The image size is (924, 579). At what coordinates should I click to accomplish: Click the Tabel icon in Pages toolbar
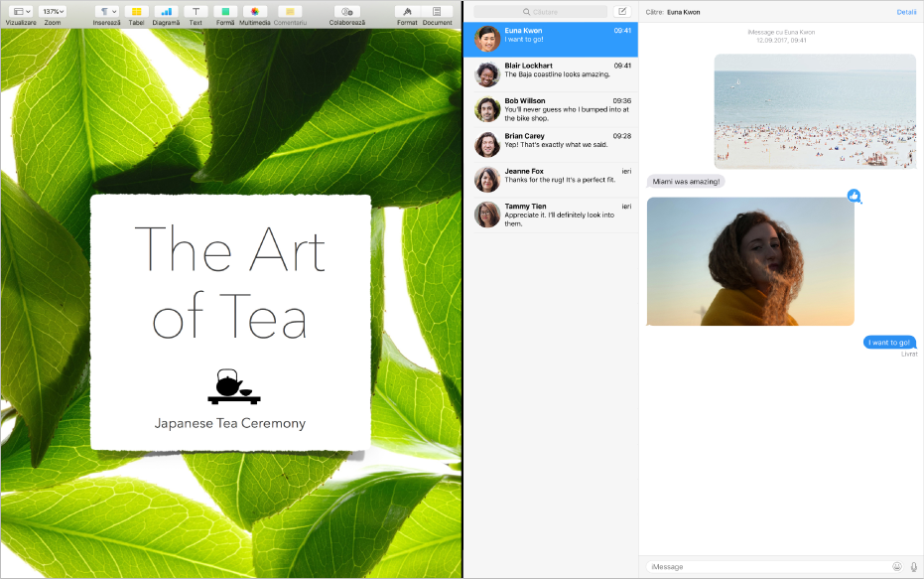click(136, 12)
